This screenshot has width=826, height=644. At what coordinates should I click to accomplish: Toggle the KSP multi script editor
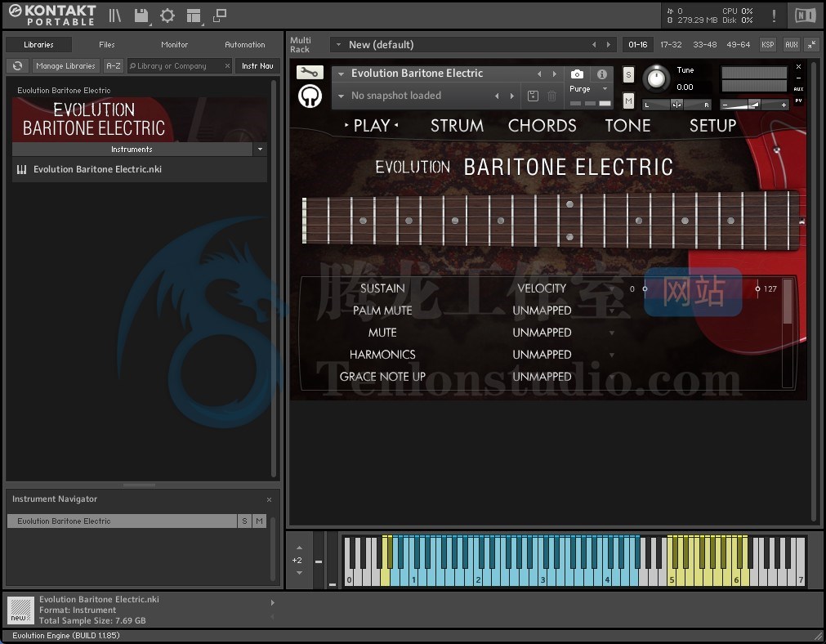point(767,45)
